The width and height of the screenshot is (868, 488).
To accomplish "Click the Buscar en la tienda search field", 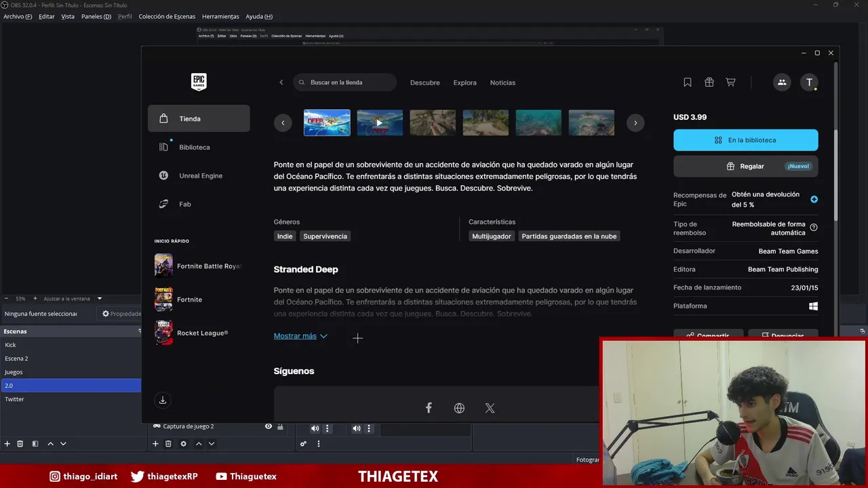I will tap(345, 83).
